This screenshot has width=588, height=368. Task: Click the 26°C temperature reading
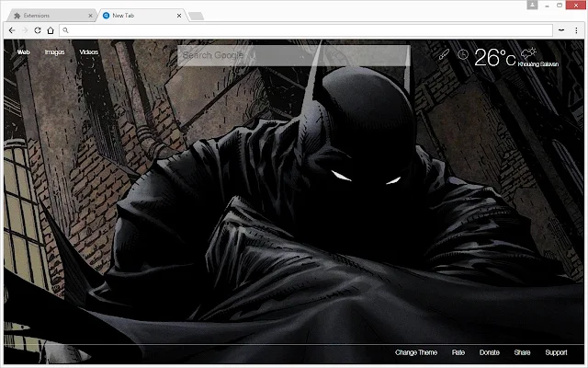pos(494,57)
